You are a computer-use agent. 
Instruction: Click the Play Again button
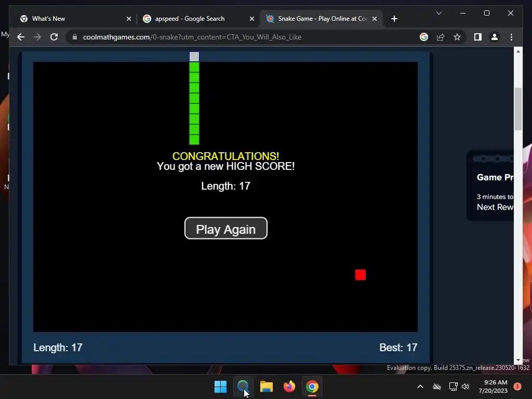(225, 229)
